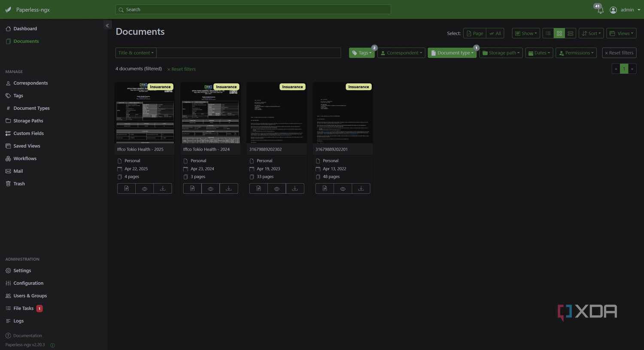Open the Tags filter dropdown
644x350 pixels.
(x=362, y=53)
